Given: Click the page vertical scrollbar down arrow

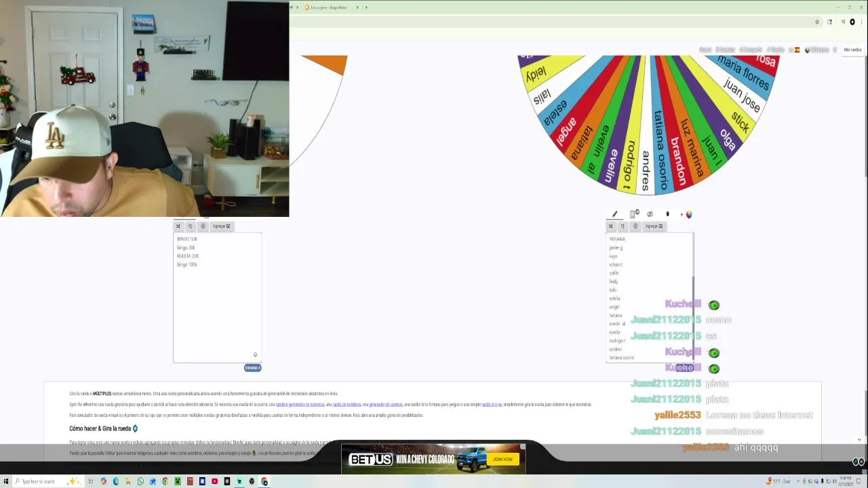Looking at the screenshot, I should click(859, 440).
